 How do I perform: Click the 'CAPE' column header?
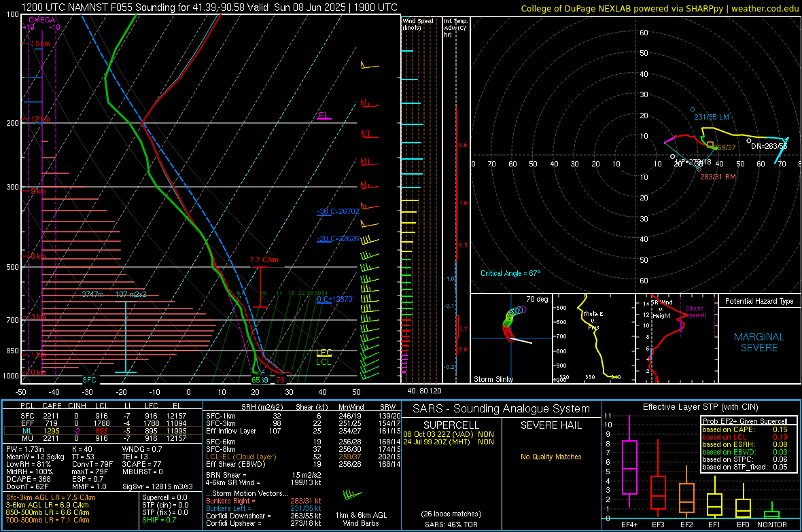52,406
